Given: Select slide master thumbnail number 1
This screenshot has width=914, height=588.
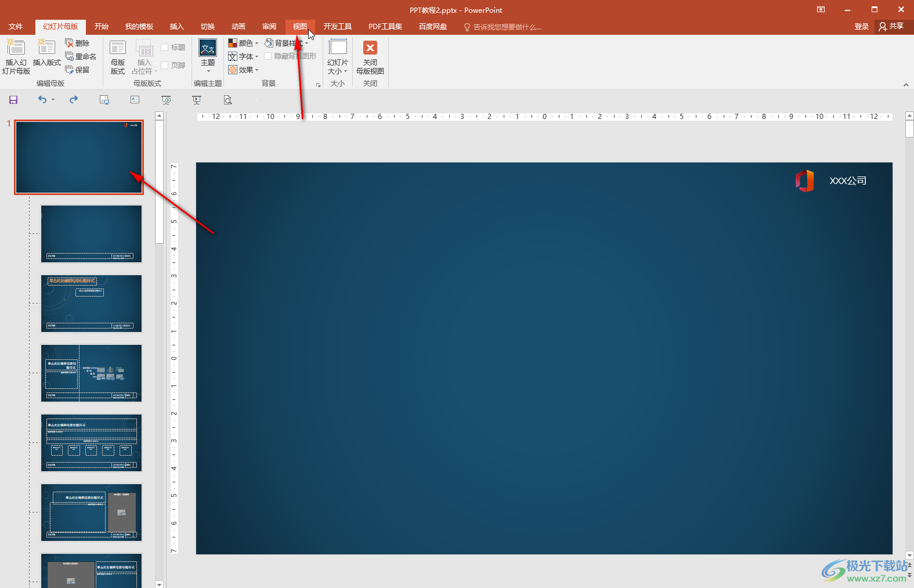Looking at the screenshot, I should tap(79, 157).
